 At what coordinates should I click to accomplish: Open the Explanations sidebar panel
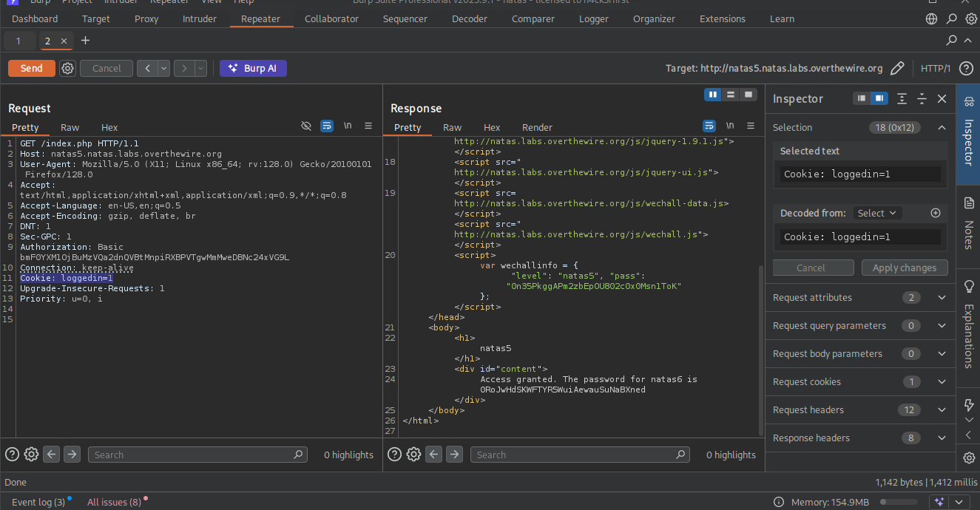[968, 323]
